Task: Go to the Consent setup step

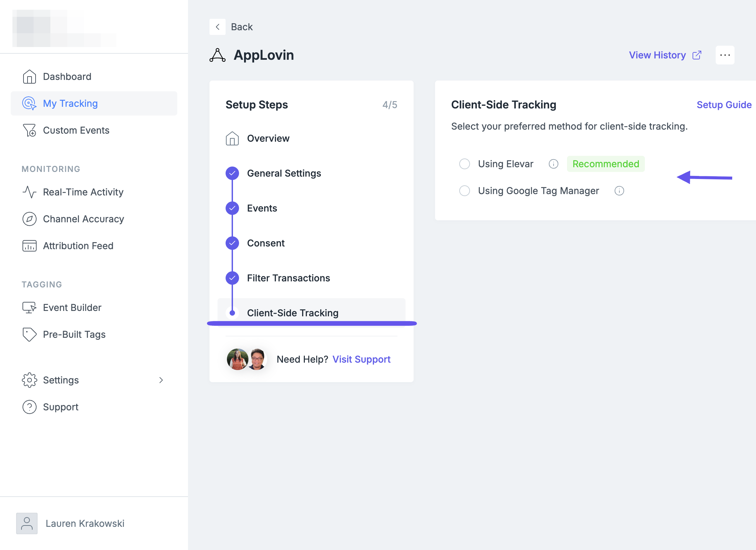Action: (x=312, y=243)
